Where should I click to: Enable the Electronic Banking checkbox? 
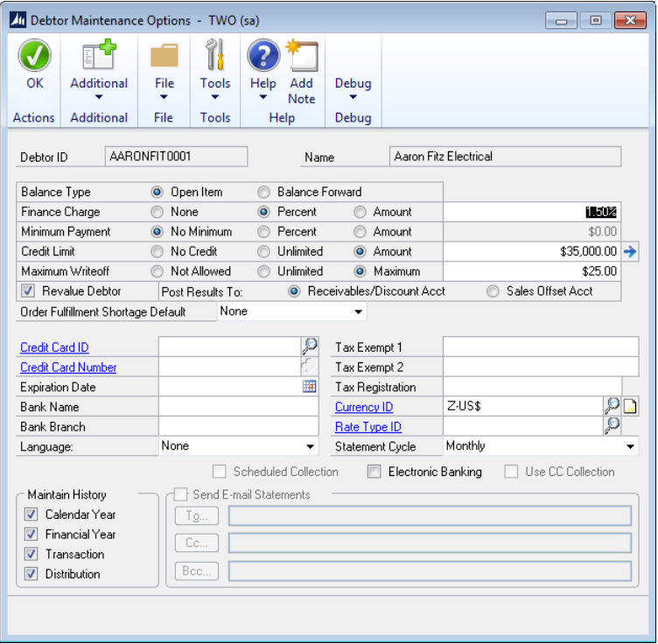(374, 472)
